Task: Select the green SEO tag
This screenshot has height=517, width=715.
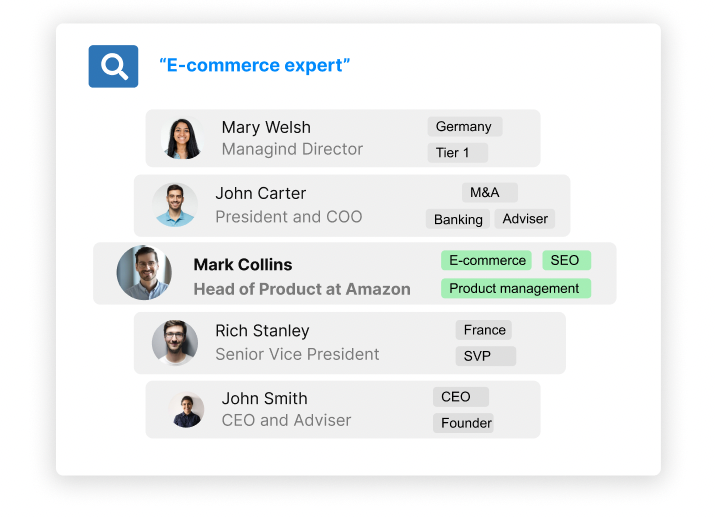Action: click(x=566, y=261)
